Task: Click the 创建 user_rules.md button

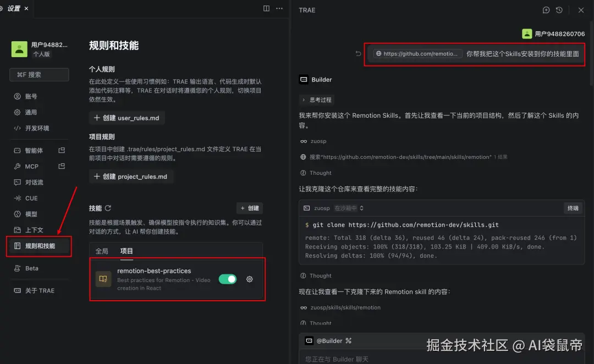Action: [x=127, y=118]
